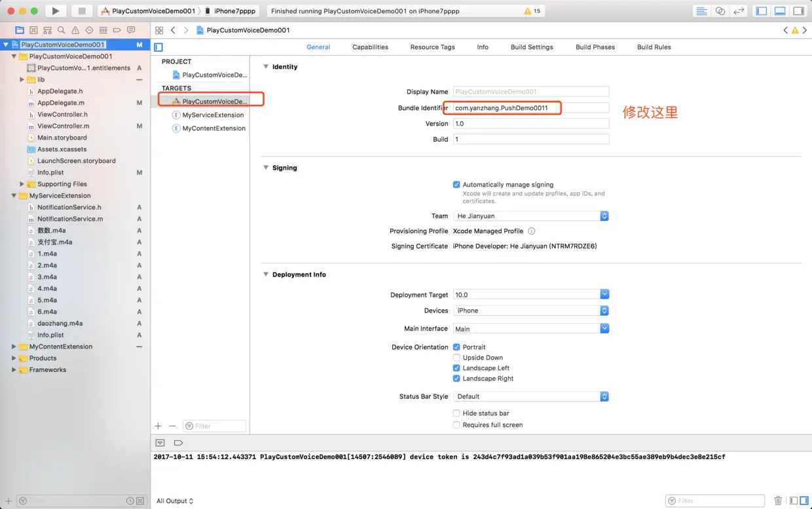Open the Issue navigator warning icon
The height and width of the screenshot is (509, 812).
point(75,30)
